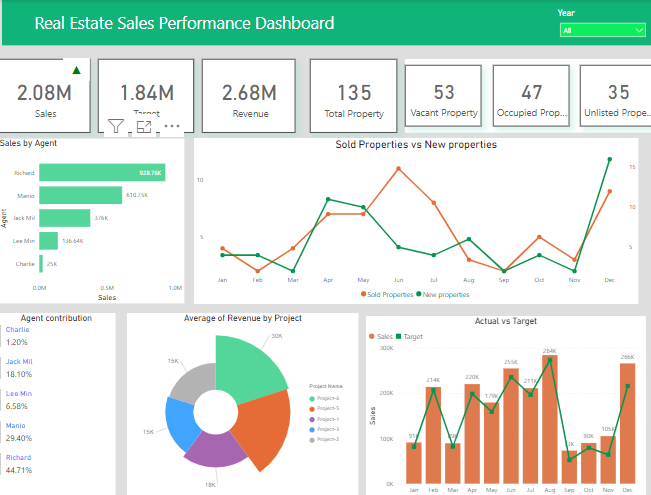Viewport: 651px width, 495px height.
Task: Click the Total Property card showing 135
Action: [x=354, y=95]
